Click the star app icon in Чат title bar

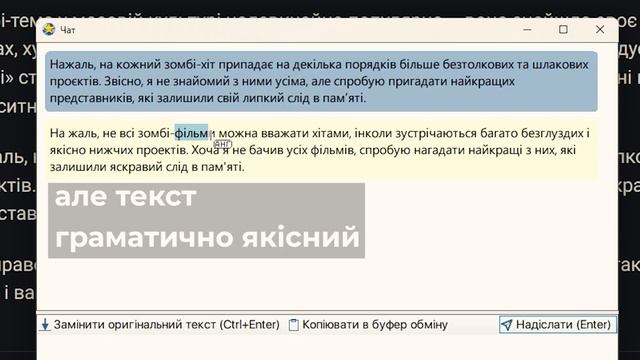[x=49, y=29]
